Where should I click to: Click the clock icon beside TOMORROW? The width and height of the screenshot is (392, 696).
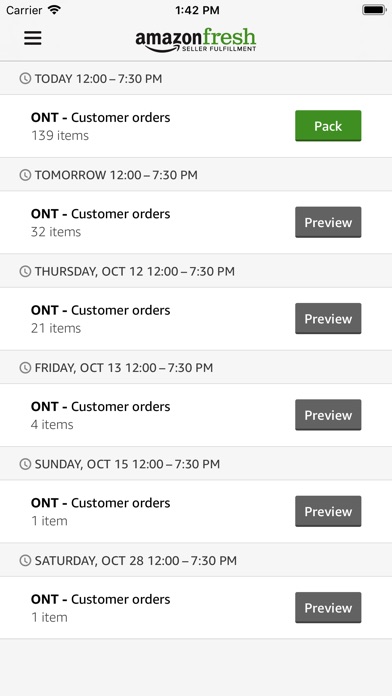click(25, 175)
